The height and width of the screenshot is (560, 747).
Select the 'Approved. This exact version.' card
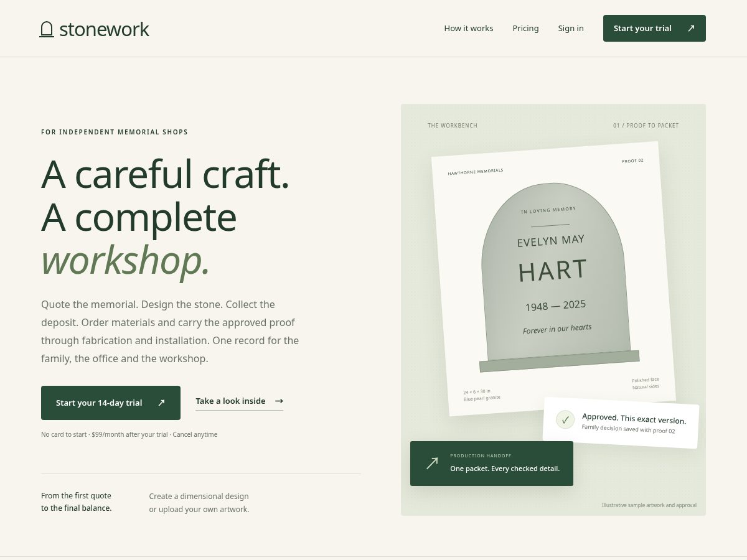(x=621, y=422)
